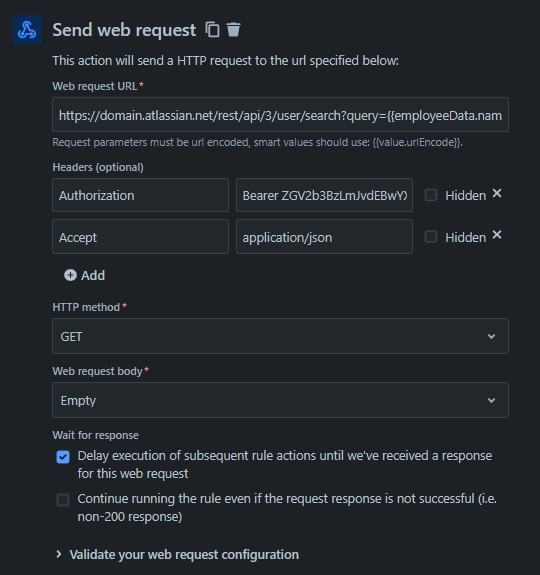Duplicate this action with the copy icon
540x575 pixels.
tap(213, 30)
